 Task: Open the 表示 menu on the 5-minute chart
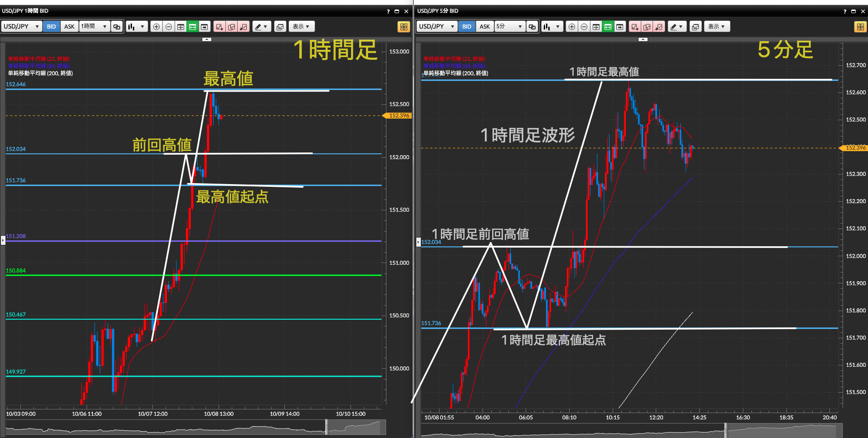point(717,27)
